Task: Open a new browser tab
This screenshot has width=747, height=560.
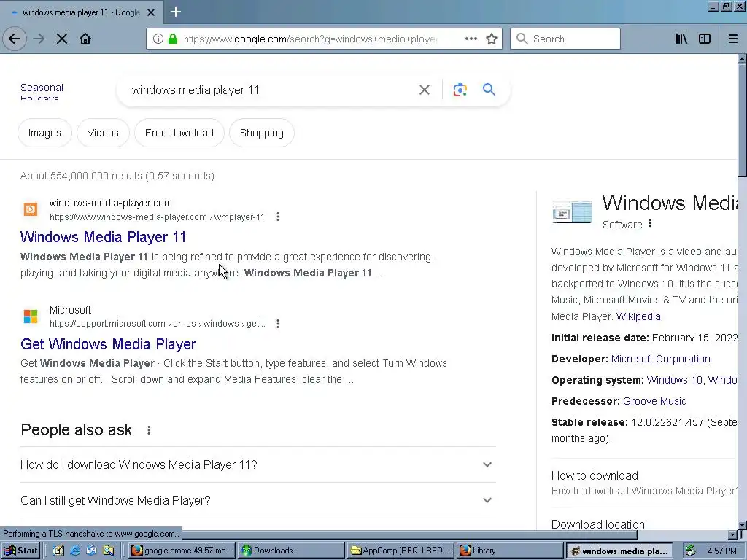Action: pyautogui.click(x=175, y=12)
